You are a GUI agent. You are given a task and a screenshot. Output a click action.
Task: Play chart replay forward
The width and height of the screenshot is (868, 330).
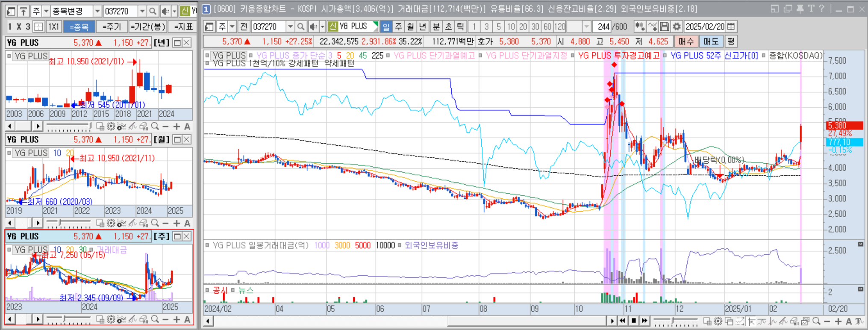point(612,321)
